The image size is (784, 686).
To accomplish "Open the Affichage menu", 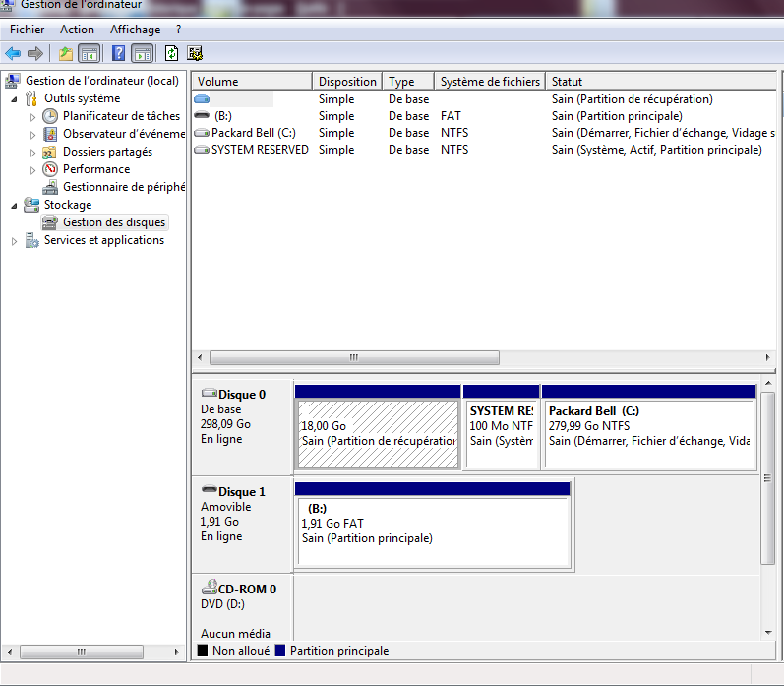I will (135, 30).
